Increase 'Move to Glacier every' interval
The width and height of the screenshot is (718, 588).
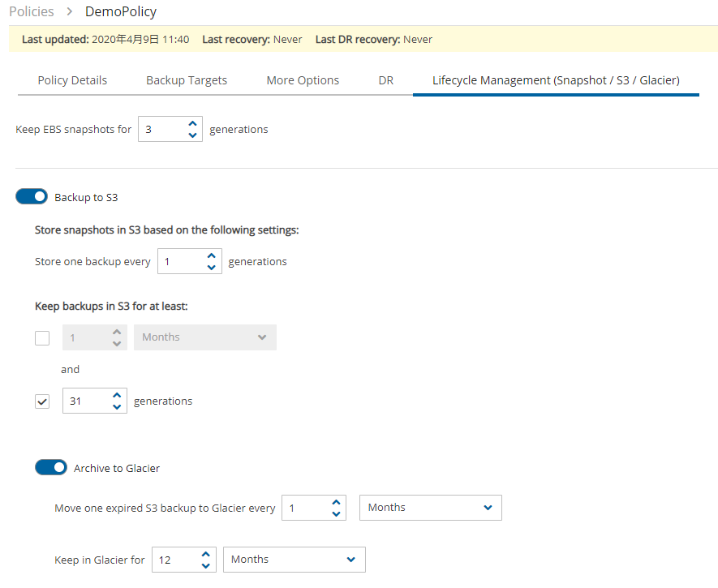point(336,502)
